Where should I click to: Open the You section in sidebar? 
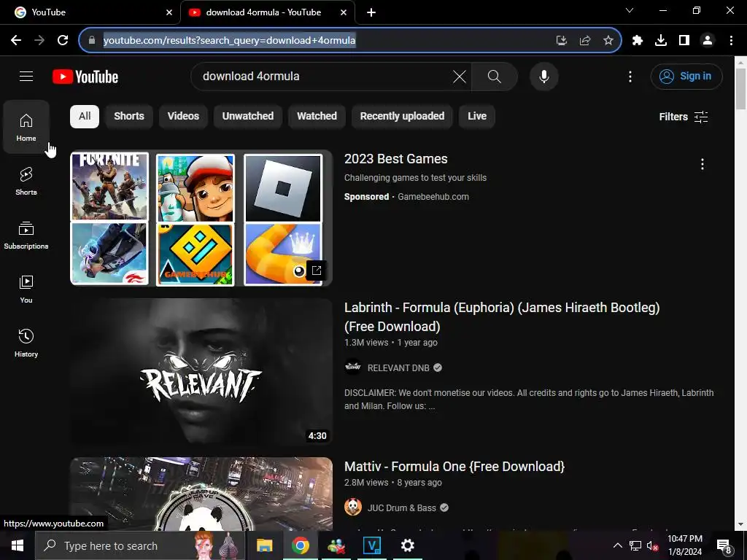pyautogui.click(x=26, y=289)
